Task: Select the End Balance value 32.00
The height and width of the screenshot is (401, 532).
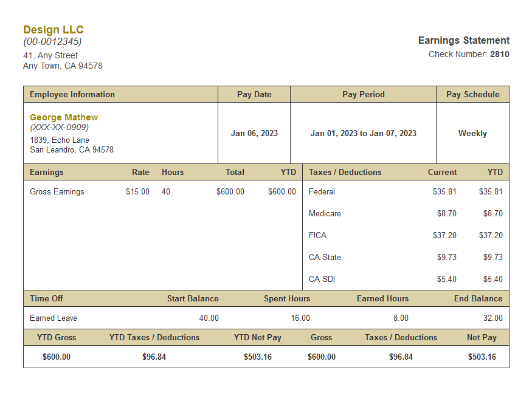Action: (x=496, y=318)
